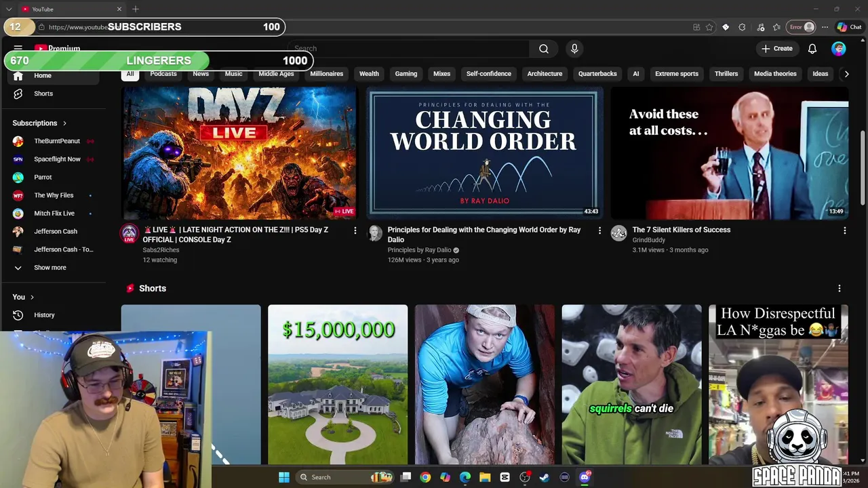
Task: Open YouTube notifications bell
Action: [x=812, y=49]
